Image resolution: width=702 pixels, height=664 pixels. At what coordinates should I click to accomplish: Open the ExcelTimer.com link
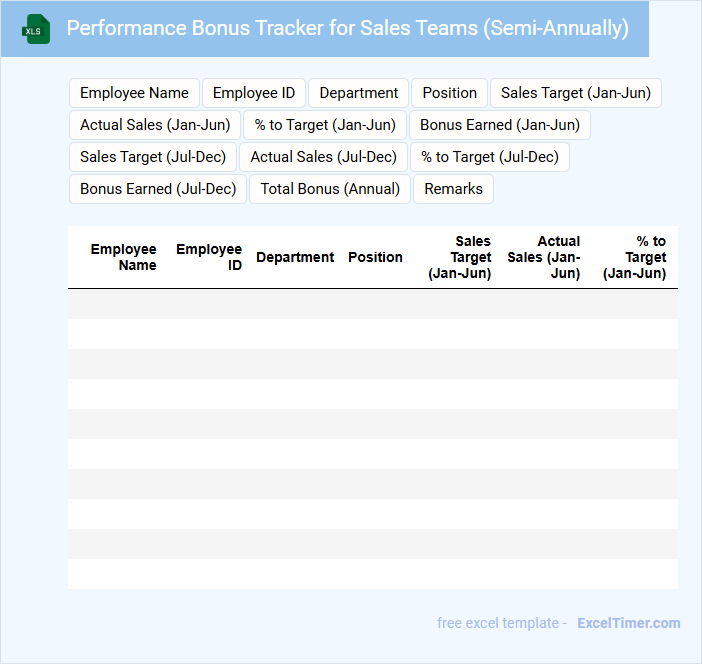pyautogui.click(x=629, y=623)
